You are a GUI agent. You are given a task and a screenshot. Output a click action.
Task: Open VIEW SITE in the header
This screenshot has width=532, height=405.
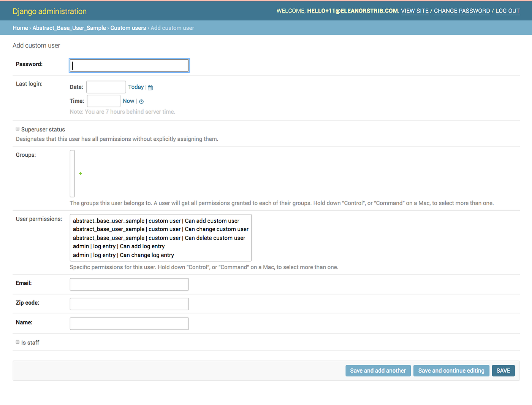415,11
